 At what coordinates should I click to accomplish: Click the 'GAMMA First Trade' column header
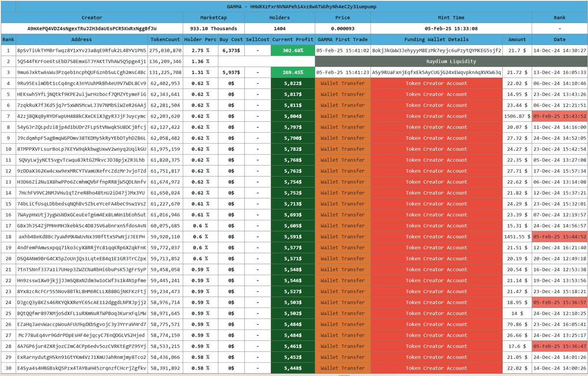coord(343,40)
